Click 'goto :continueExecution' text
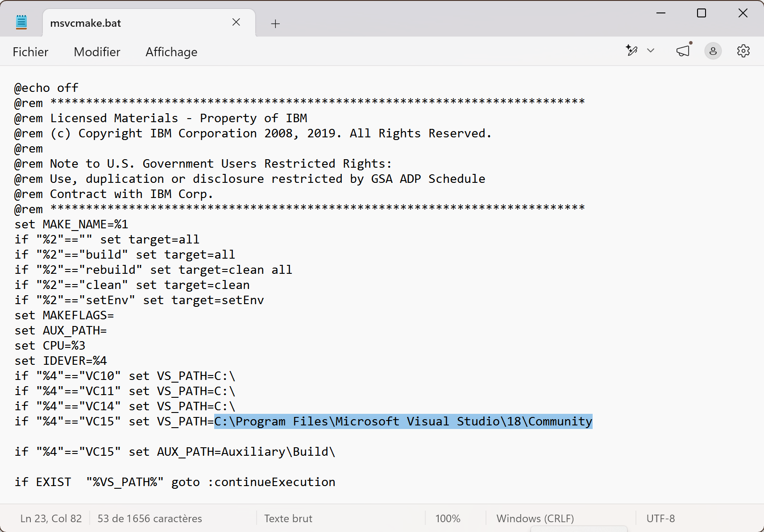 point(253,482)
